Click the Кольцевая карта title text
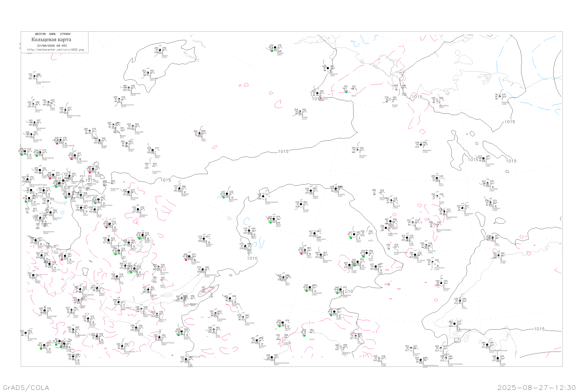 coord(51,40)
